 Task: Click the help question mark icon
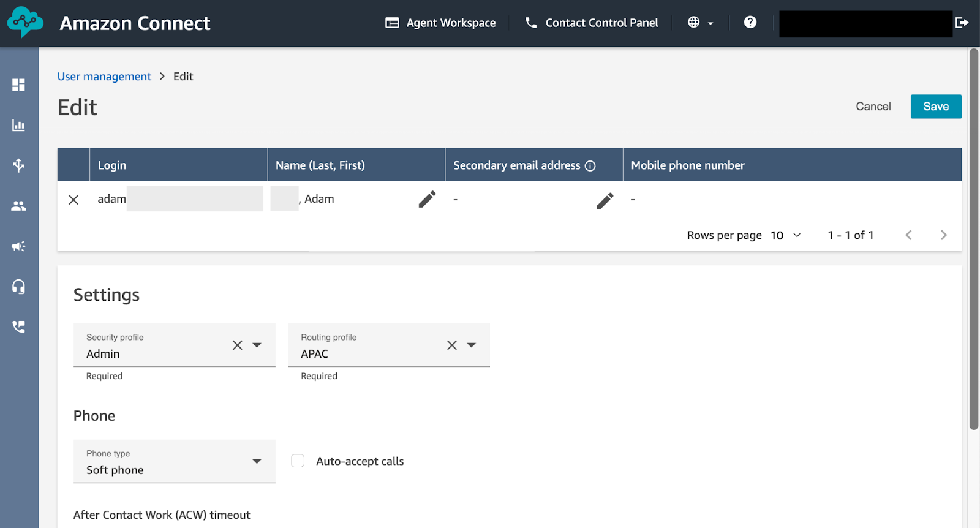(x=750, y=22)
